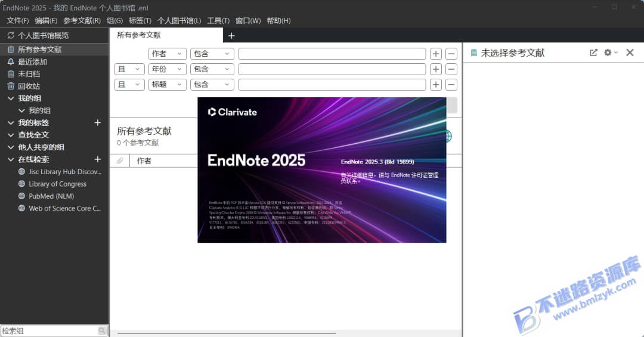Click the clipboard icon beside 未归档
Screen dimensions: 644x337
[11, 74]
